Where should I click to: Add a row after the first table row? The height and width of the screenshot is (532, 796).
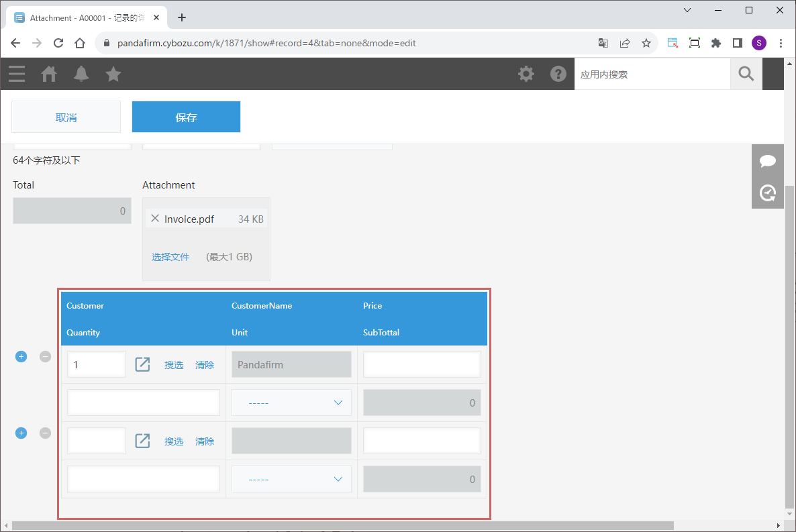pos(21,357)
